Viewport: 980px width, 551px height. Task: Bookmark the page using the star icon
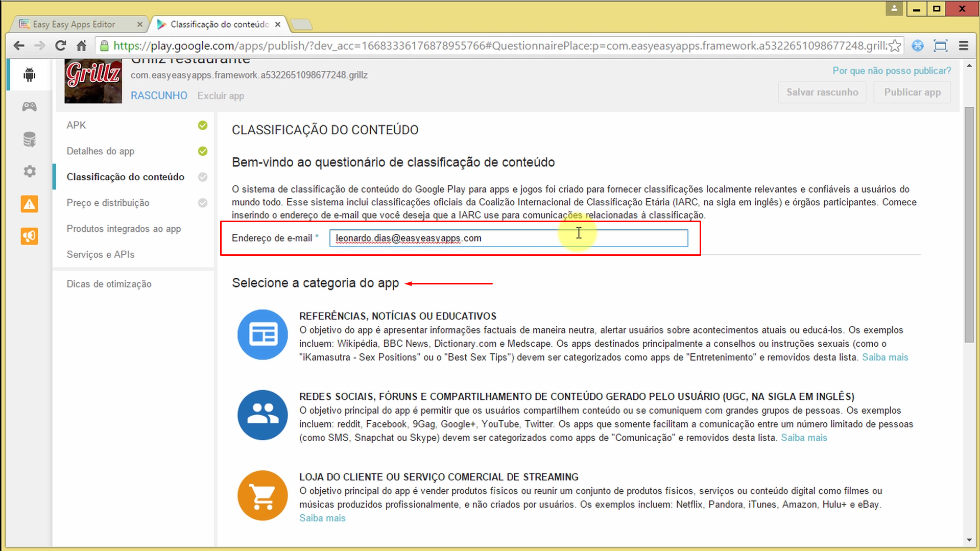895,46
